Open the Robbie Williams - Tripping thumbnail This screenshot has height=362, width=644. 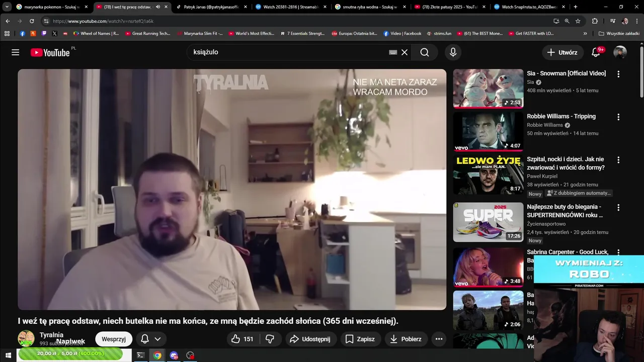point(488,131)
